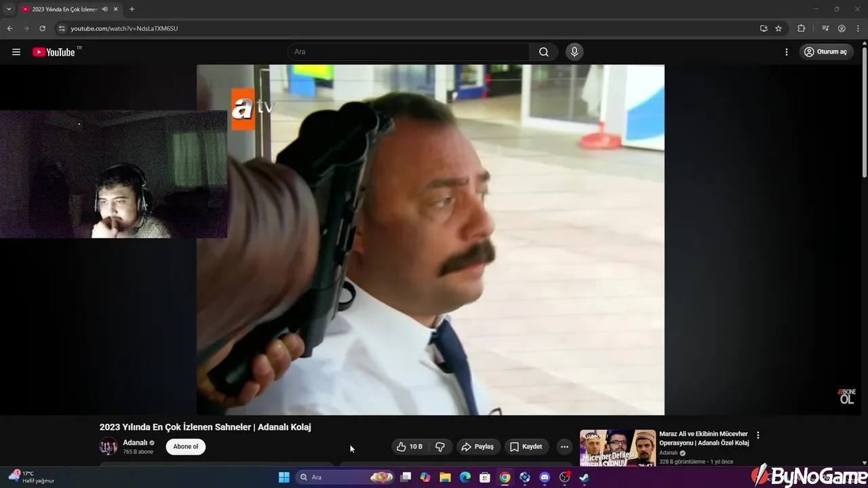Click the video player frame
Image resolution: width=868 pixels, height=488 pixels.
tap(431, 240)
